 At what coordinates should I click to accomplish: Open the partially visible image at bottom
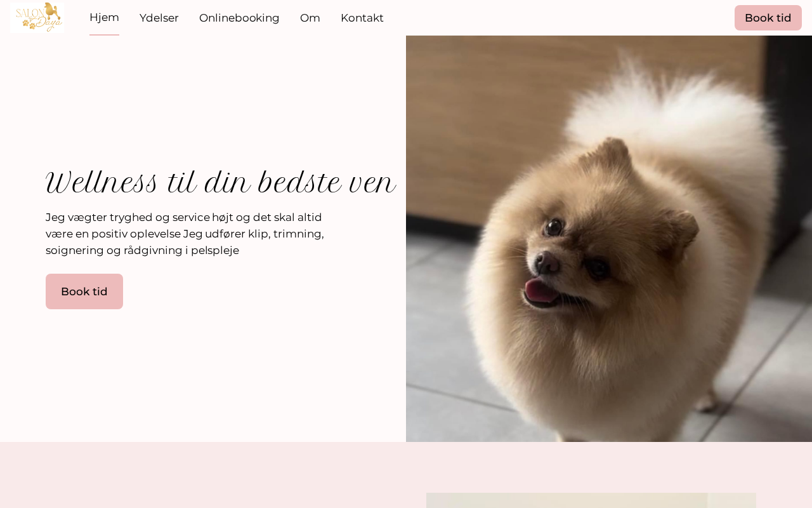tap(591, 500)
